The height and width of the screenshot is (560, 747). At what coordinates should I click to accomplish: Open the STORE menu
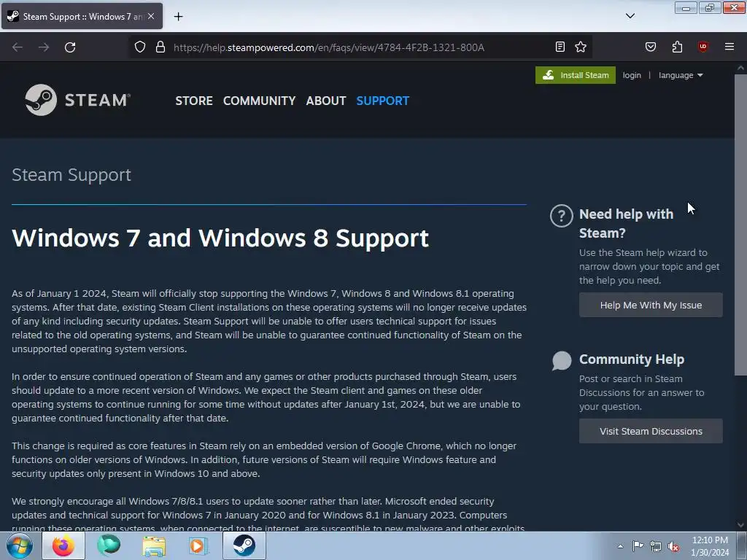[194, 101]
